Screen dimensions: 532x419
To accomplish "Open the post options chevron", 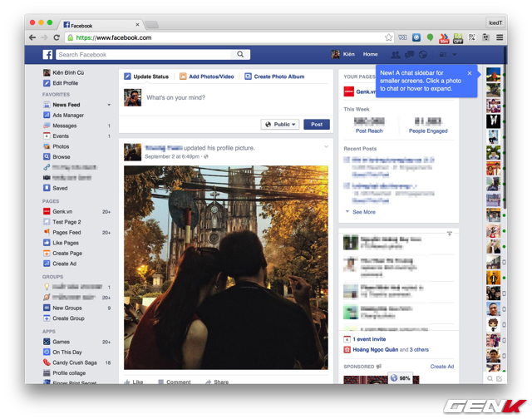I will click(326, 147).
